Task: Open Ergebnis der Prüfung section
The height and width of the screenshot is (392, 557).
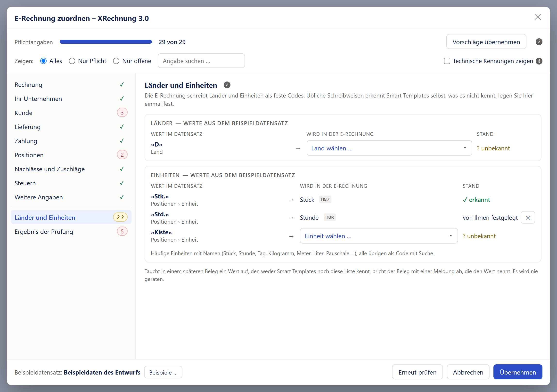Action: click(71, 232)
